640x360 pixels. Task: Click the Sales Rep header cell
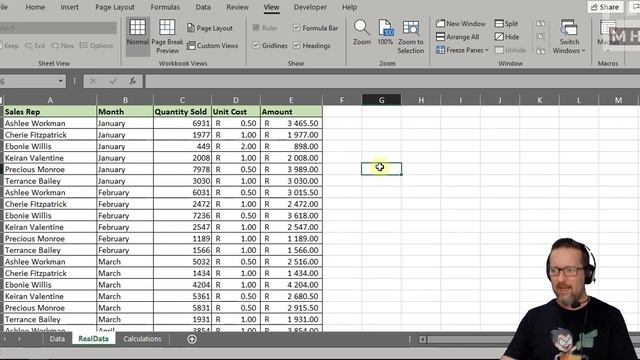click(50, 111)
